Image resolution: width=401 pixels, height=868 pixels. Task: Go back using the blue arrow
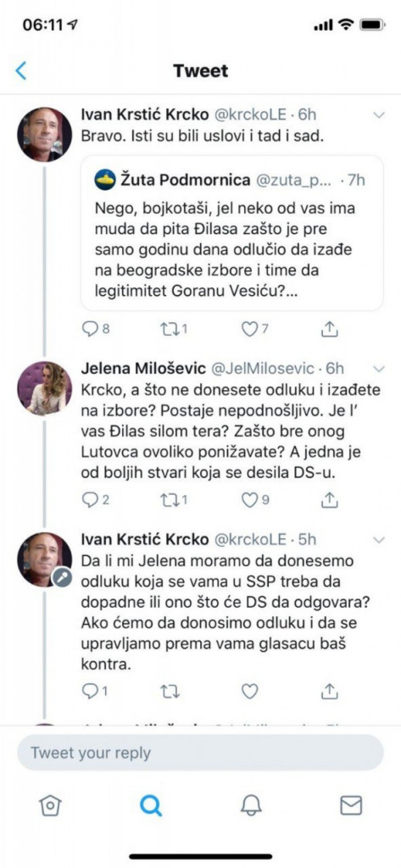pos(21,71)
